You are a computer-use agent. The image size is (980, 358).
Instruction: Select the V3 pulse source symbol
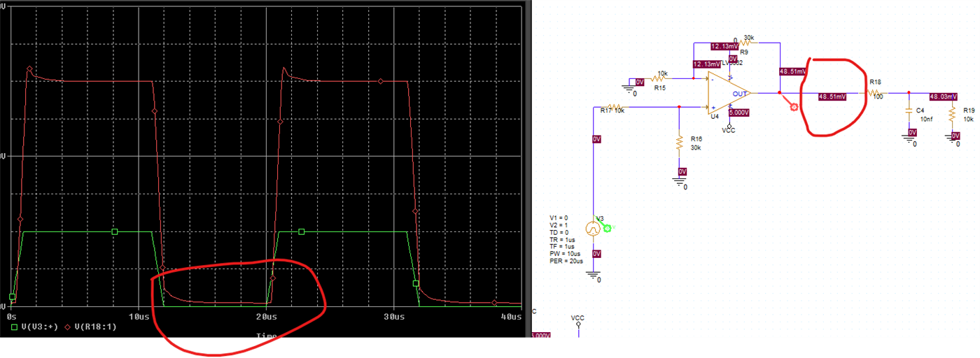tap(594, 227)
